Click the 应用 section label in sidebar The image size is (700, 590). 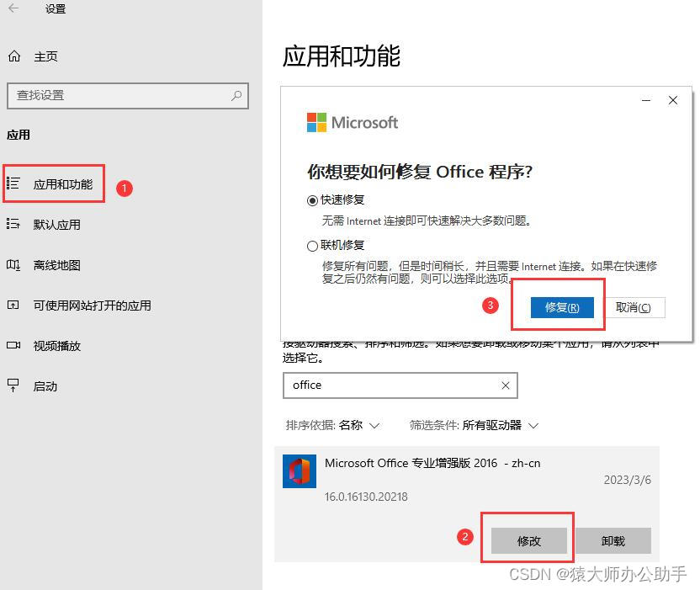coord(19,135)
